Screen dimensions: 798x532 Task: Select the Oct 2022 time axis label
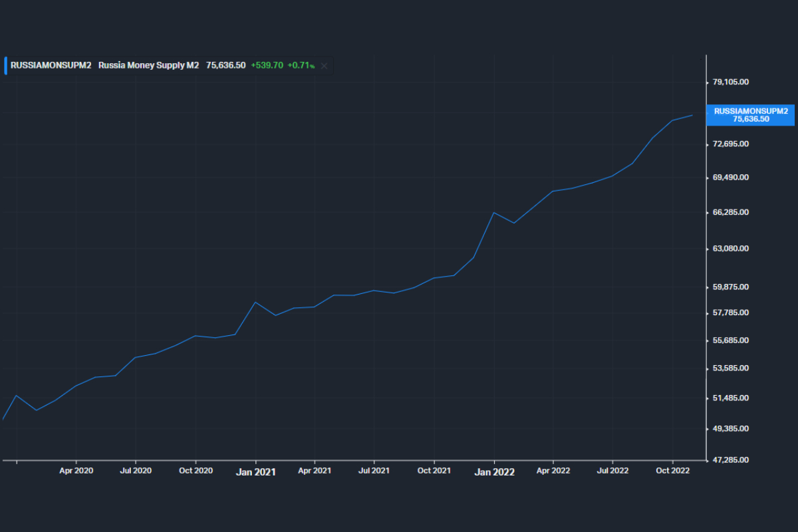pos(673,471)
